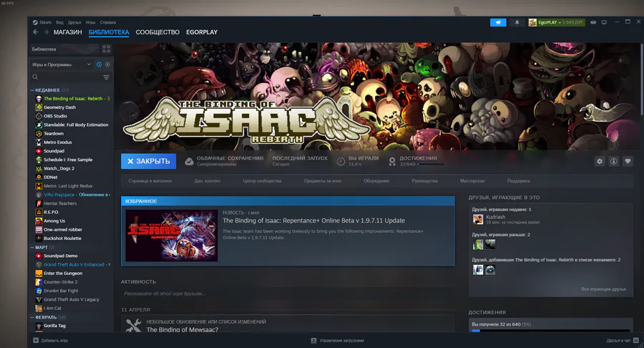The height and width of the screenshot is (348, 644).
Task: Open Manage downloads
Action: click(338, 340)
